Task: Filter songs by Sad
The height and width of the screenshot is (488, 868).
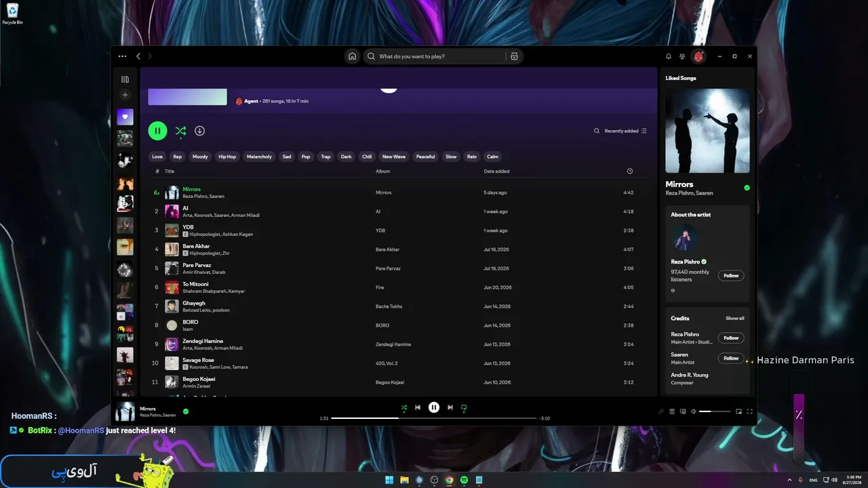Action: pos(287,157)
